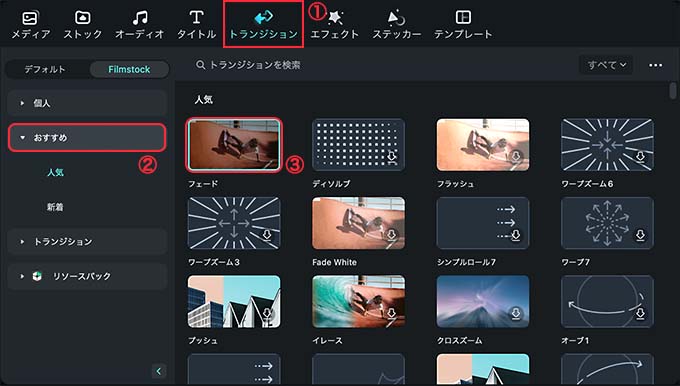Image resolution: width=680 pixels, height=386 pixels.
Task: Select the ワープズーム6 transition thumbnail
Action: [607, 145]
